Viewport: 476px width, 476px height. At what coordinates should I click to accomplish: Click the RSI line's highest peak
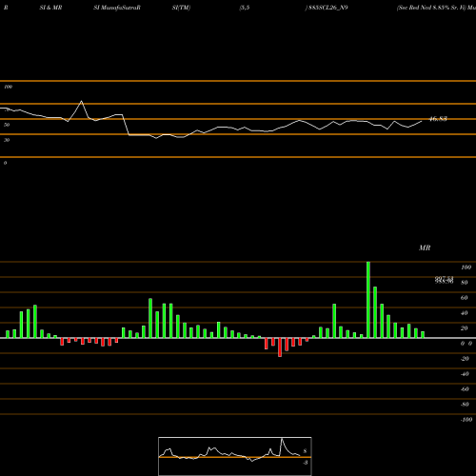[82, 101]
